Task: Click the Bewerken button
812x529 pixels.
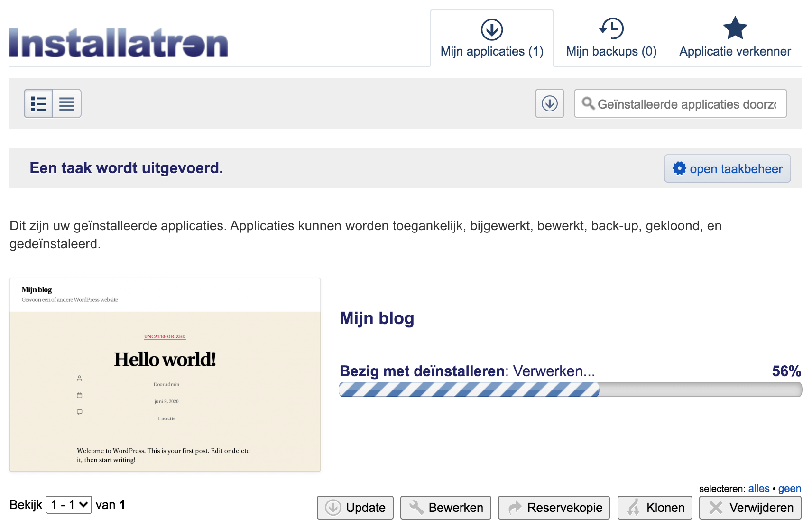Action: click(x=446, y=508)
